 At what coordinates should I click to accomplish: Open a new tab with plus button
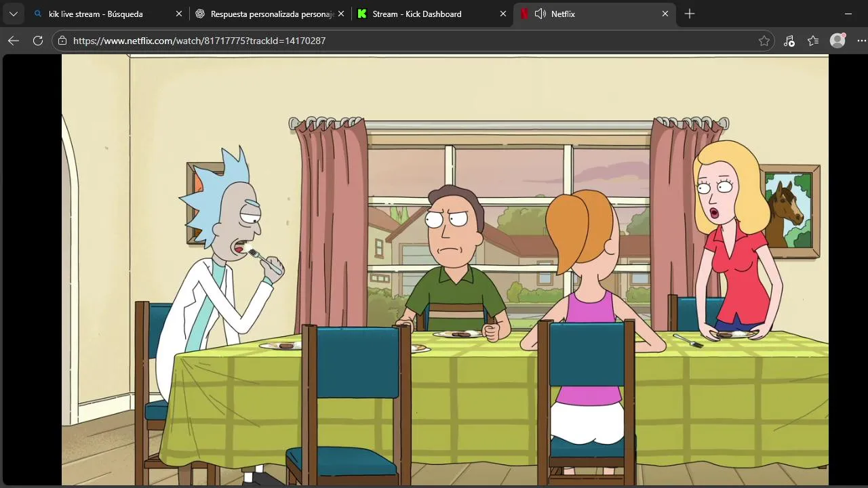click(690, 14)
